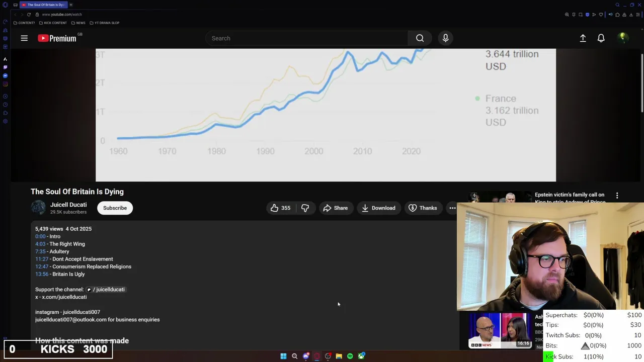644x362 pixels.
Task: Open the extensions cube icon
Action: coord(617,15)
